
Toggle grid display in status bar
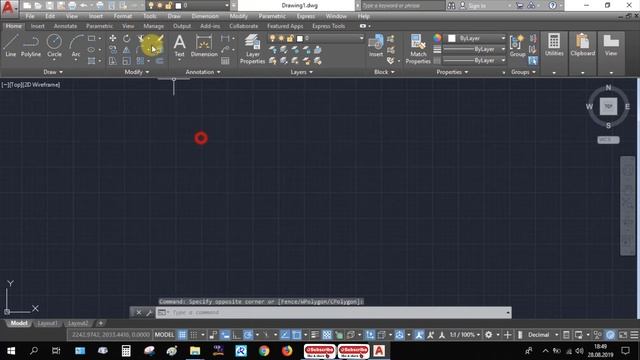[x=182, y=335]
